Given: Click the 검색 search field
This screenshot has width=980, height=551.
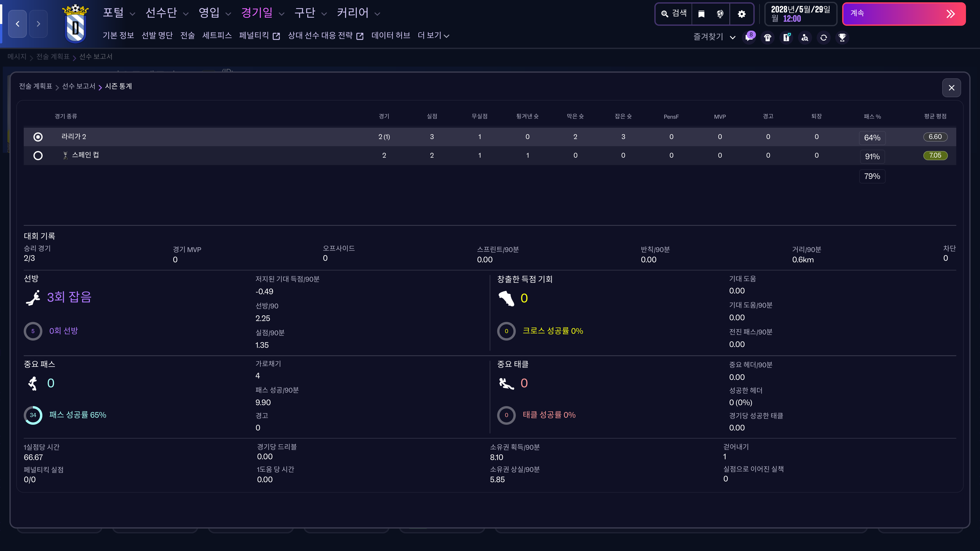Looking at the screenshot, I should (x=674, y=14).
